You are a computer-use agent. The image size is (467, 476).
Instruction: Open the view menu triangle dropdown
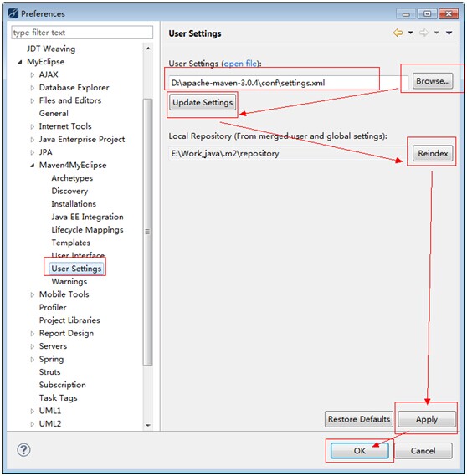[449, 33]
